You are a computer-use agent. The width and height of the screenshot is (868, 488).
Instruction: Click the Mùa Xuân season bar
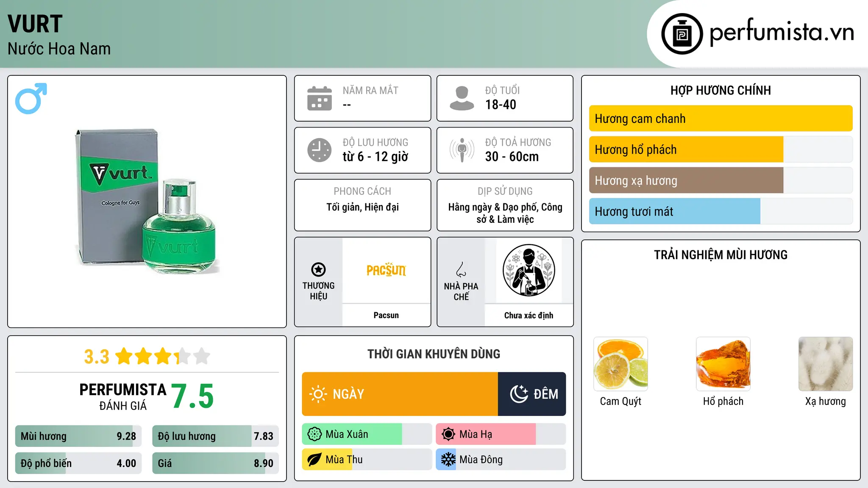coord(367,434)
